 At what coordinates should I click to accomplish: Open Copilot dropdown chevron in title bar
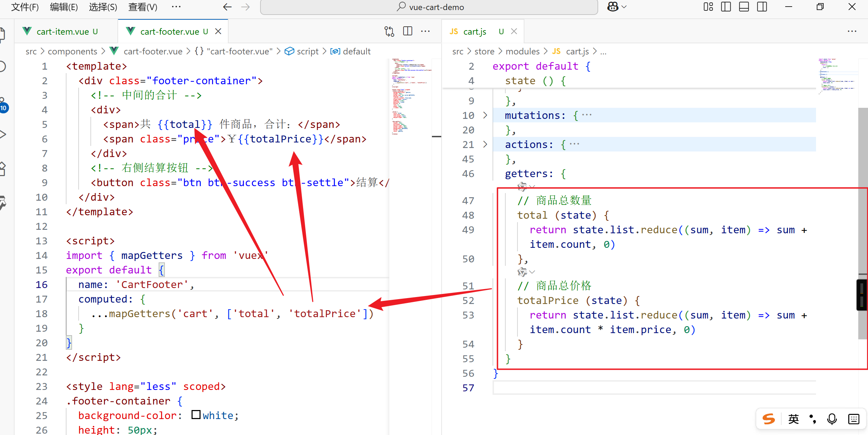pyautogui.click(x=624, y=7)
